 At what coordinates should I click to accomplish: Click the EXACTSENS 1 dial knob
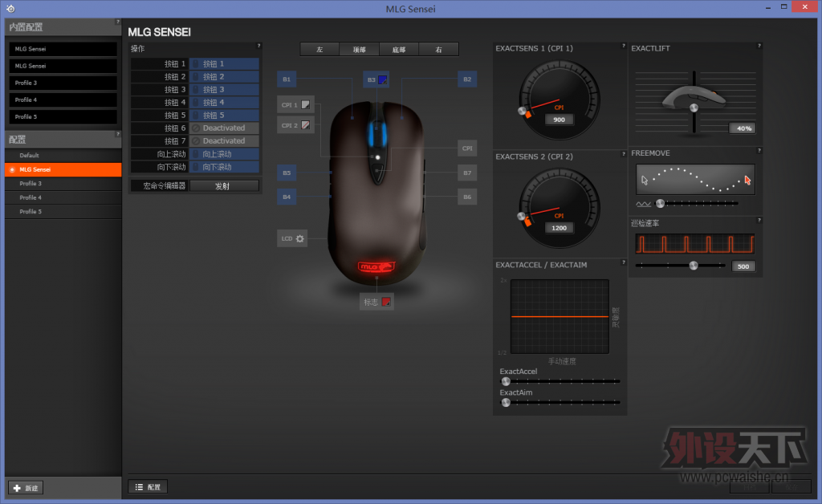[x=522, y=111]
